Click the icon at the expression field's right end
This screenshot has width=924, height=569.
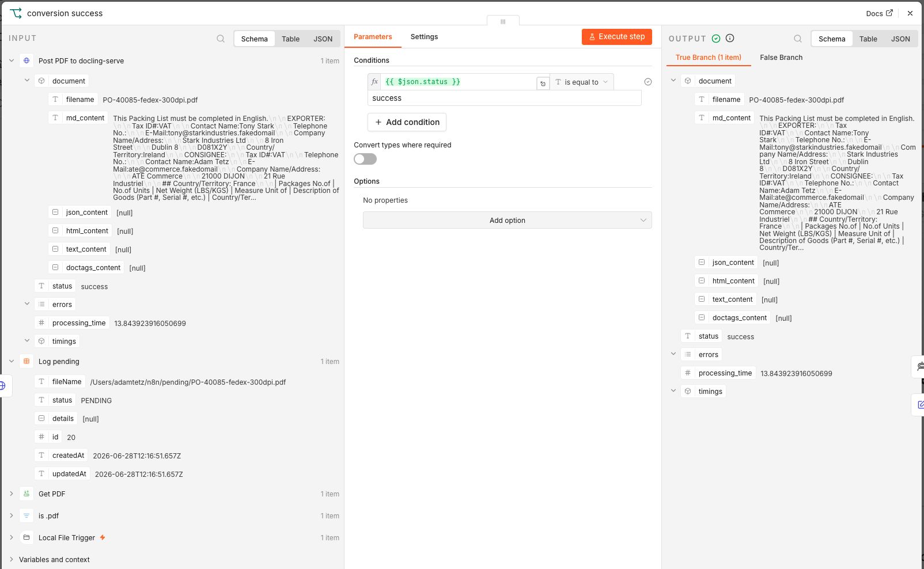543,84
